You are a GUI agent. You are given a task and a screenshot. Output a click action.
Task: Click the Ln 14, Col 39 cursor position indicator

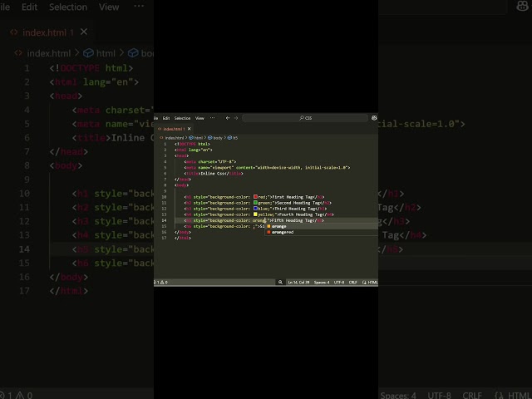coord(298,283)
